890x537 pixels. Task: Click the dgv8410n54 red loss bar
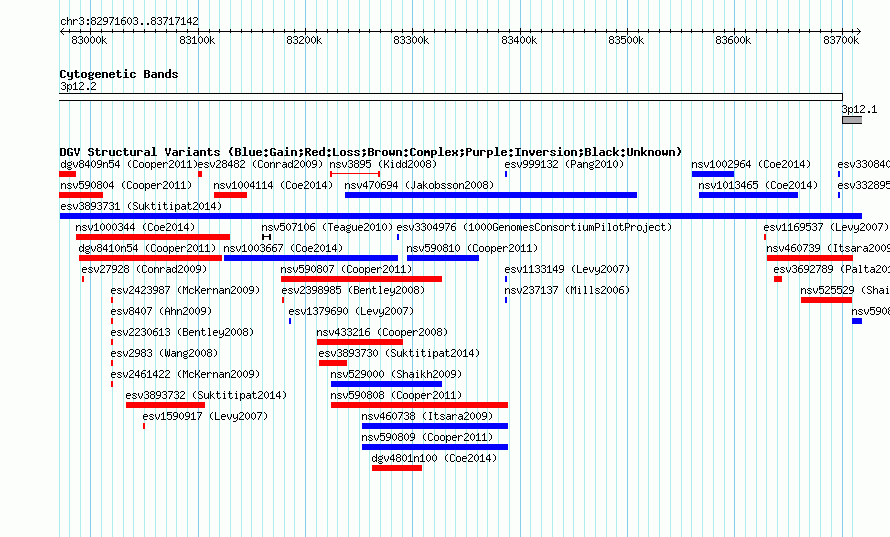click(150, 258)
